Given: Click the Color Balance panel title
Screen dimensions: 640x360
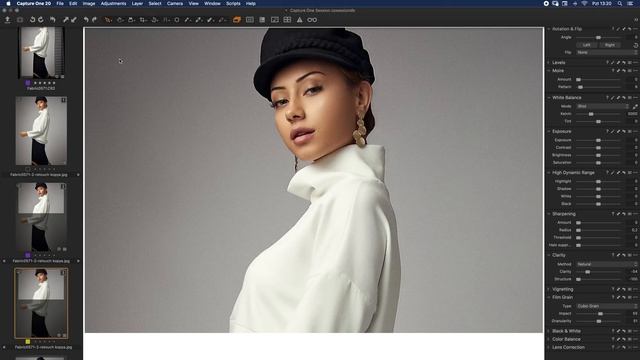Looking at the screenshot, I should click(566, 339).
